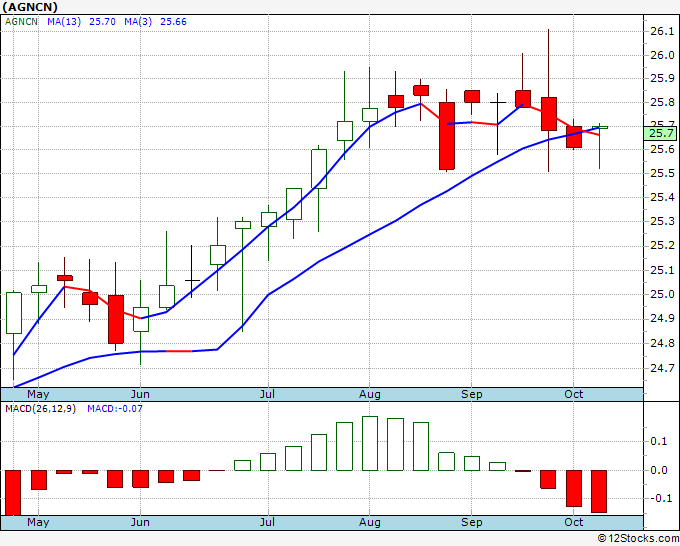Click the final green candlestick in October
Viewport: 680px width, 546px height.
tap(600, 128)
